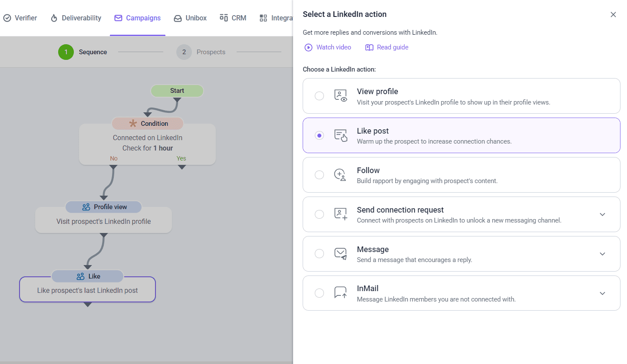The width and height of the screenshot is (627, 364).
Task: Click the Watch video play icon
Action: (x=308, y=47)
